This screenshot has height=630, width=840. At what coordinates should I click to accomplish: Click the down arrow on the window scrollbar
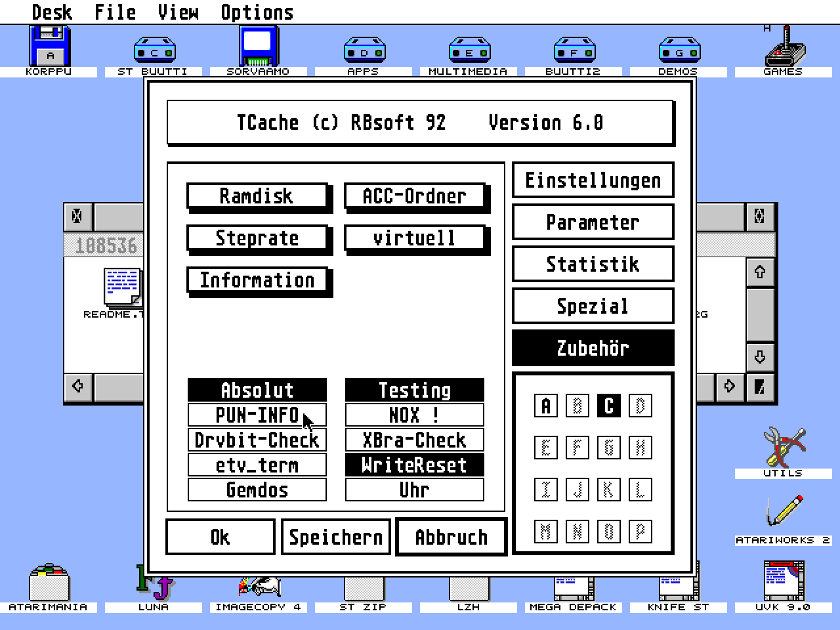[759, 356]
